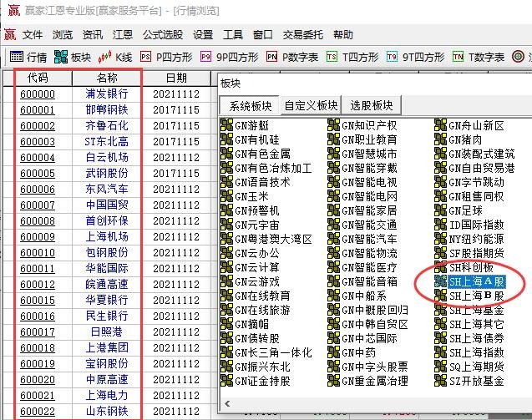The image size is (532, 420).
Task: Select the 9P四方形 P9 tool icon
Action: click(205, 57)
